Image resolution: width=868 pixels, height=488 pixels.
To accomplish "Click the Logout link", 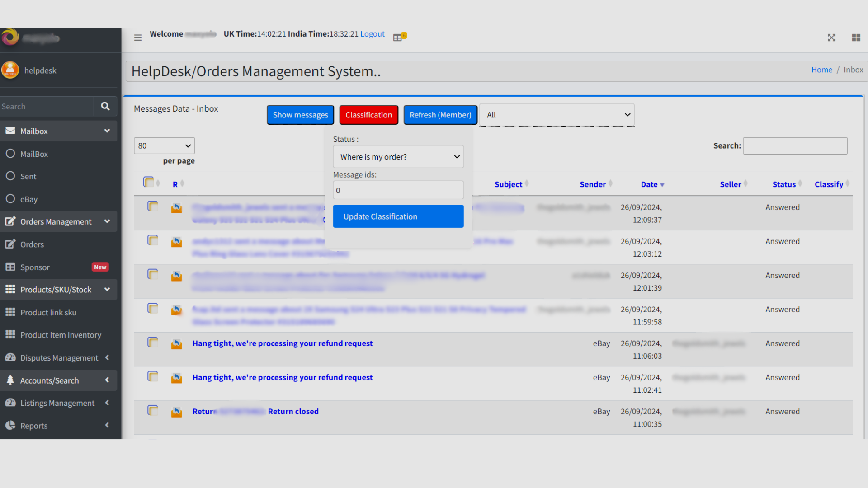I will click(372, 34).
